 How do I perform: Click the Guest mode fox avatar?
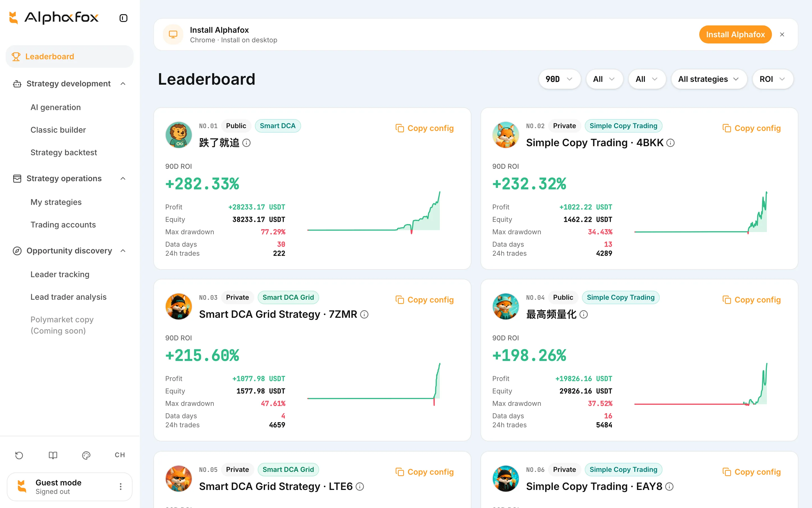tap(22, 487)
